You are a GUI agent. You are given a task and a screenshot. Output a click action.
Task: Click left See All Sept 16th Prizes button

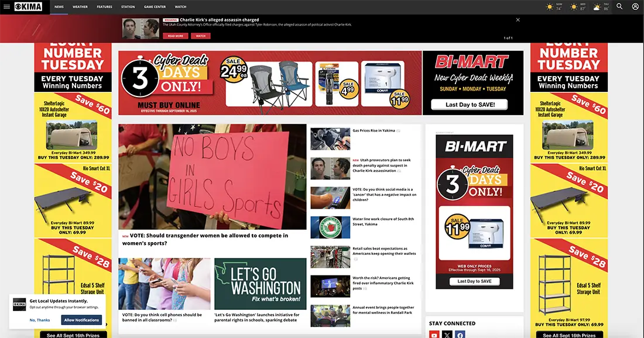pos(73,335)
